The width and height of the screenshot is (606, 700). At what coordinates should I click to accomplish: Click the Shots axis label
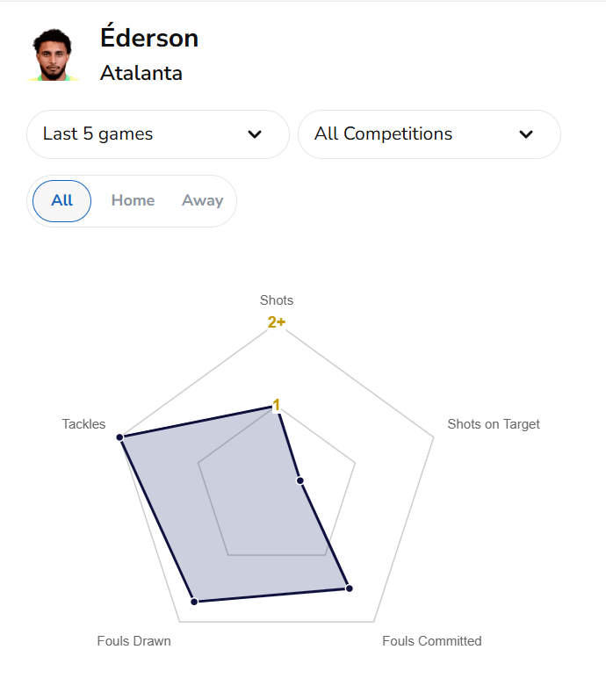pyautogui.click(x=277, y=300)
